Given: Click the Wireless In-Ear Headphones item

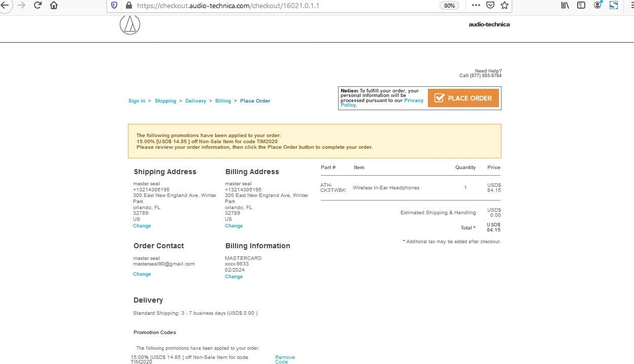Looking at the screenshot, I should pyautogui.click(x=386, y=188).
